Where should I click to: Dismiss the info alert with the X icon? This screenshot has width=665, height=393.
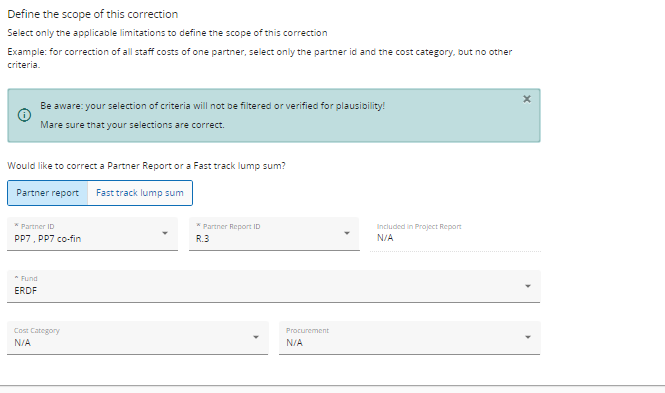point(527,99)
